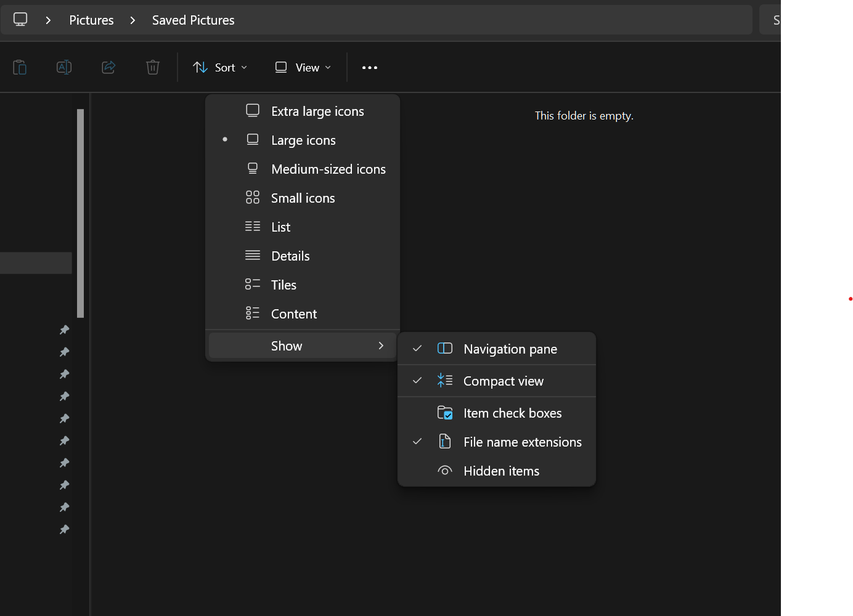Click the Delete trash icon

(153, 67)
